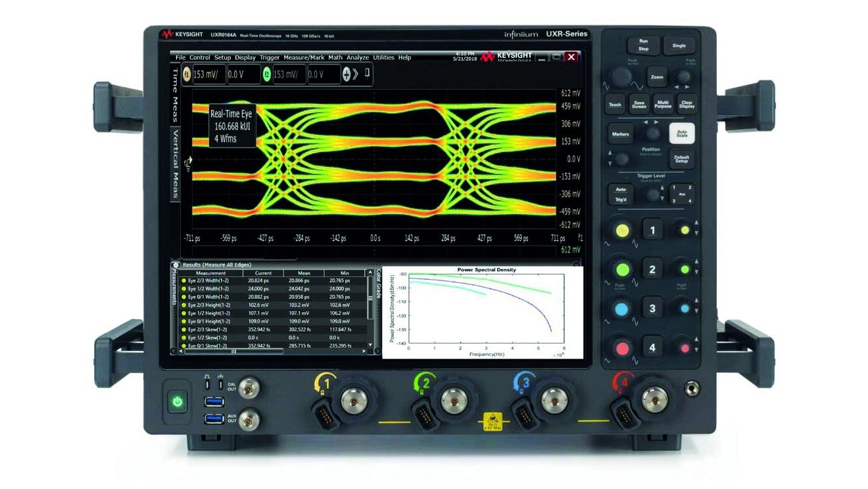868x489 pixels.
Task: Click results table scroll up arrow
Action: [370, 272]
